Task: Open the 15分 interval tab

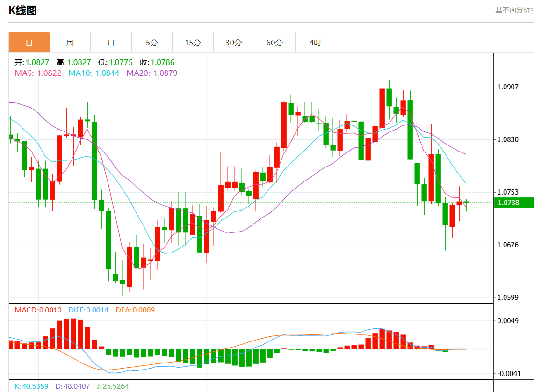Action: (x=193, y=43)
